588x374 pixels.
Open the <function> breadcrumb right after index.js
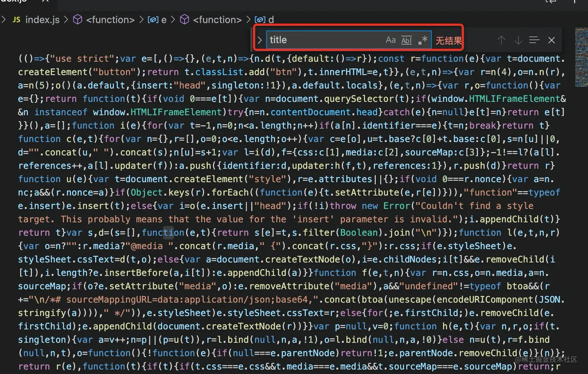(110, 20)
